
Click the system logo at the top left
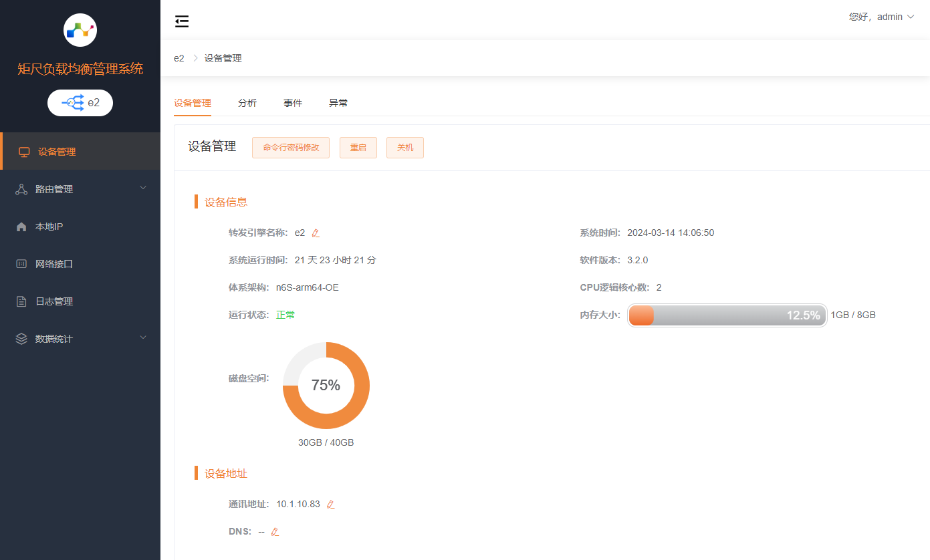pos(80,29)
